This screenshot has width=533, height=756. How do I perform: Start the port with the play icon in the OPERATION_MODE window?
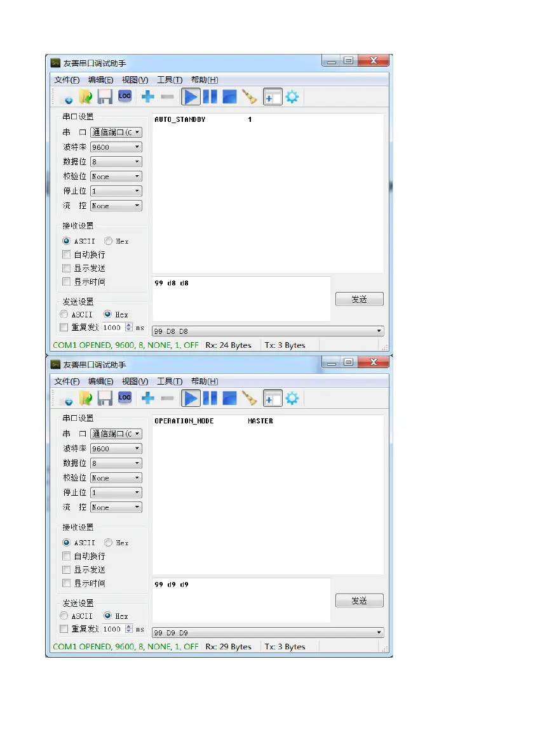tap(191, 398)
